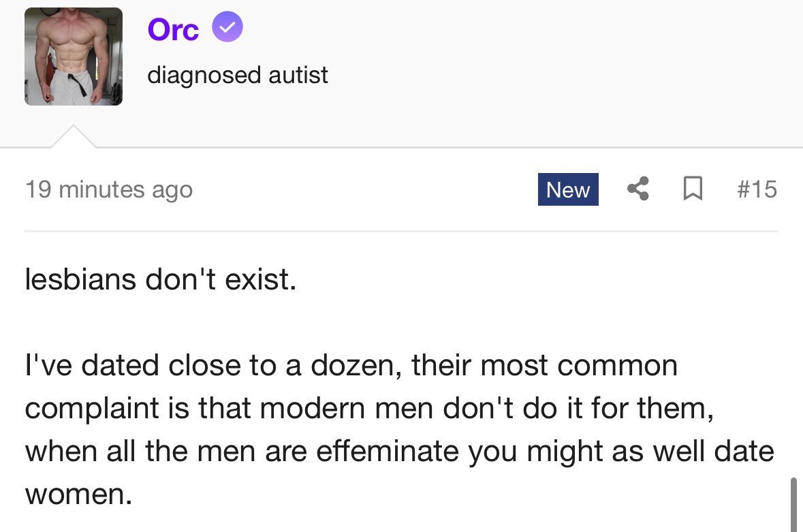Open Orc's profile via the username
The height and width of the screenshot is (532, 803).
point(173,29)
